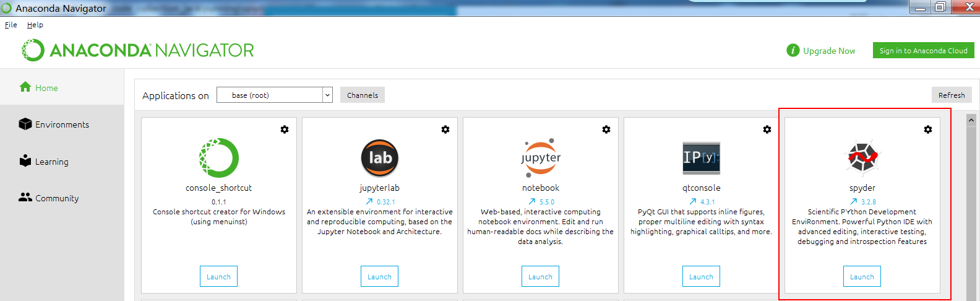This screenshot has height=301, width=980.
Task: Open settings gear for notebook
Action: pyautogui.click(x=606, y=129)
